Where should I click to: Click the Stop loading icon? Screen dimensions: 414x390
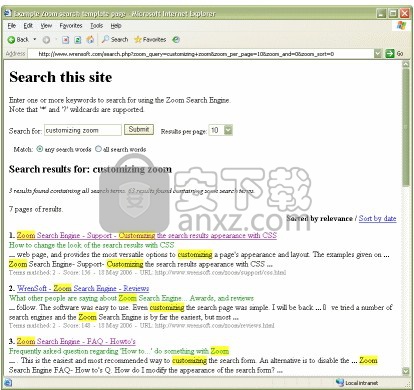coord(66,40)
